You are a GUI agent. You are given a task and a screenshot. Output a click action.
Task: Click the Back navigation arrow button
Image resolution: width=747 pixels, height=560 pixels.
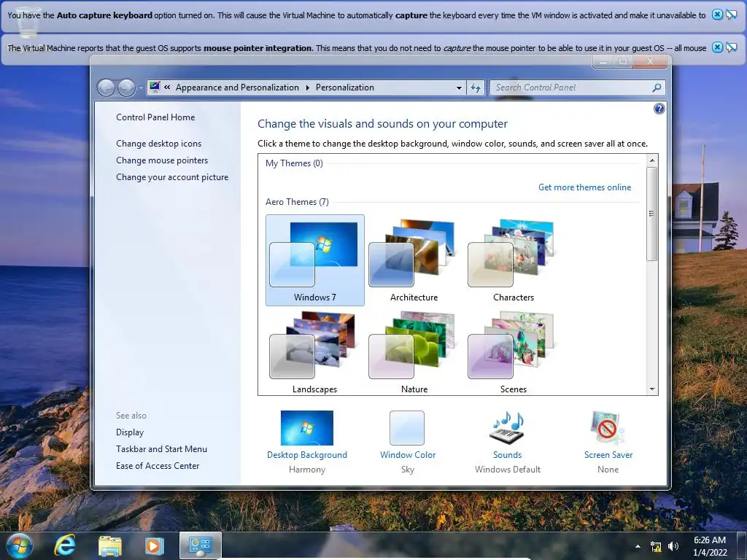tap(107, 87)
